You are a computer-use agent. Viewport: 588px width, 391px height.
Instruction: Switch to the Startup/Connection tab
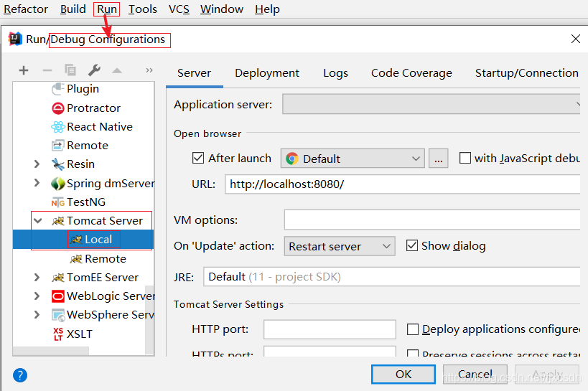click(x=527, y=73)
